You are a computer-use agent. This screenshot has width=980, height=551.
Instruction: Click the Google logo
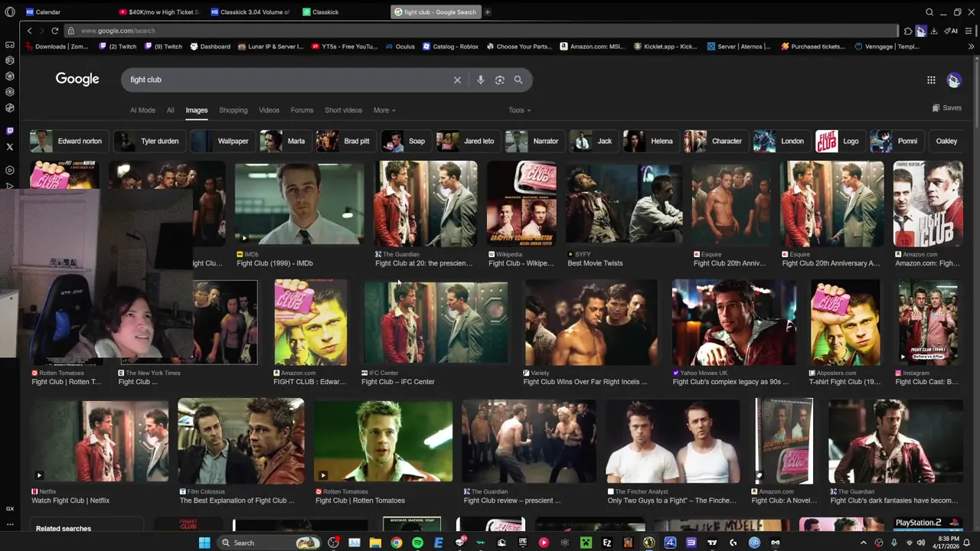coord(77,79)
